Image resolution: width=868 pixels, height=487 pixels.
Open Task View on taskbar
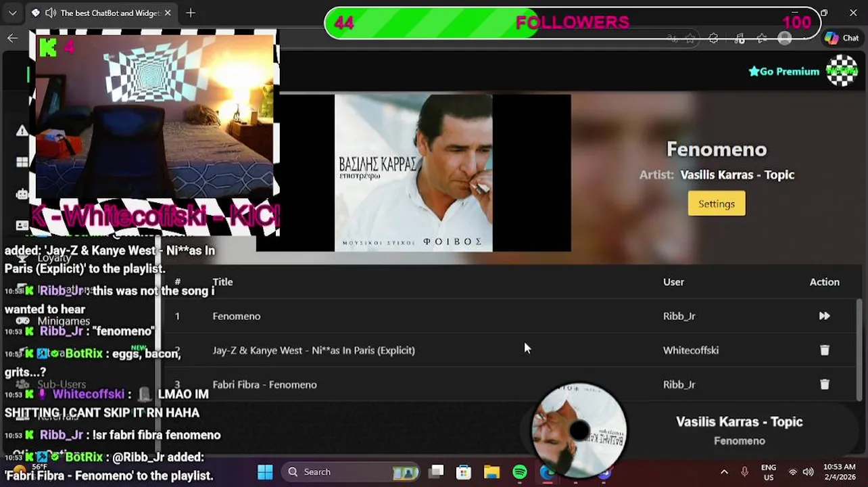tap(437, 471)
